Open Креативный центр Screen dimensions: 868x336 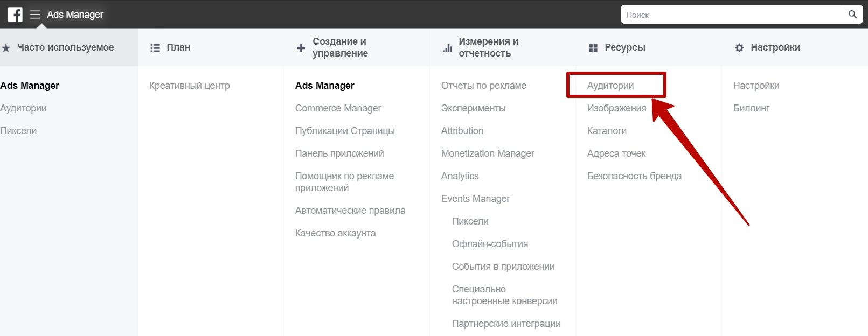190,86
